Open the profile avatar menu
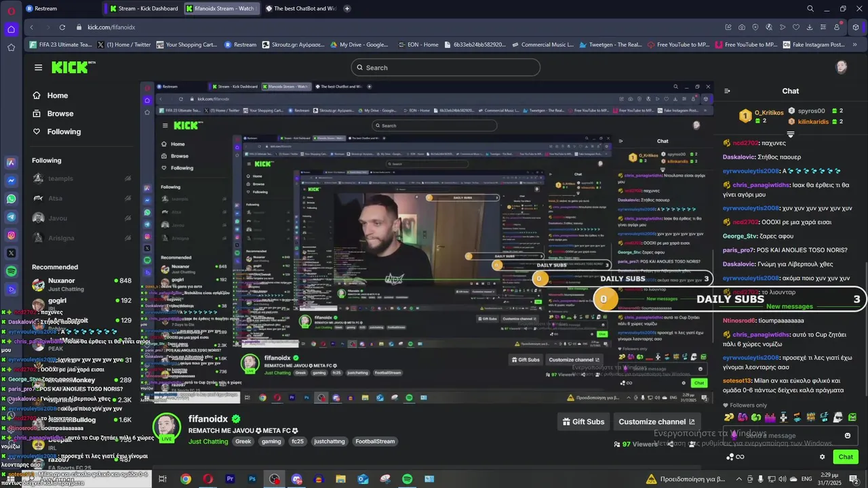 pos(842,67)
